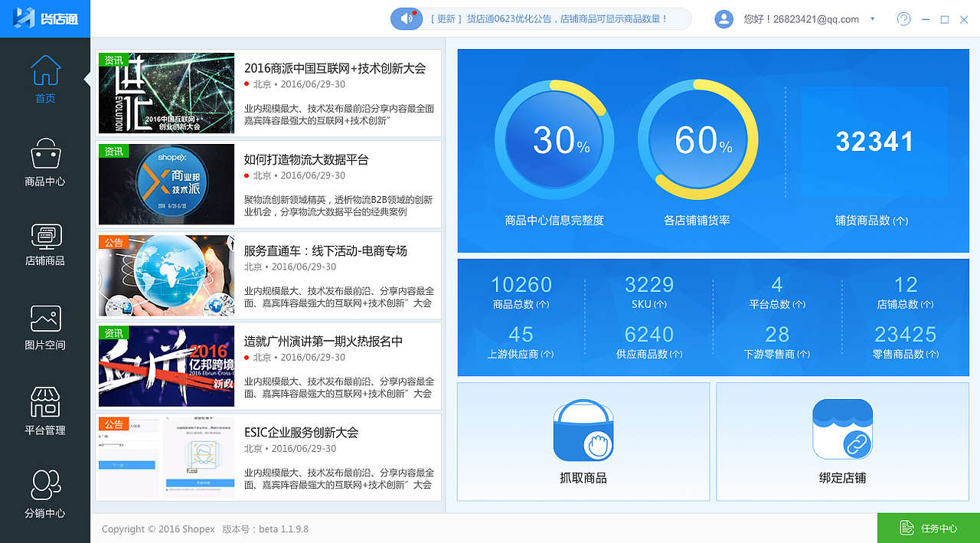Click the globe in hand thumbnail
Viewport: 980px width, 543px height.
point(166,276)
